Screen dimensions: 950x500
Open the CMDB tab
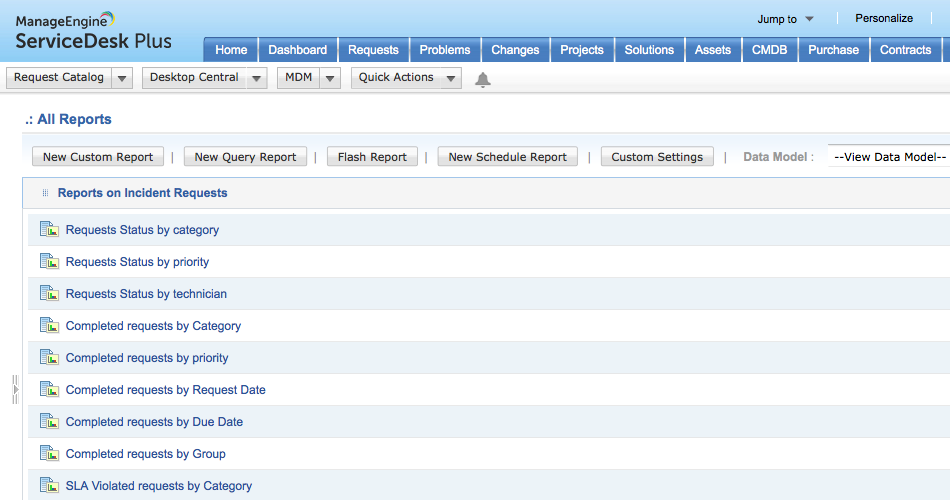pyautogui.click(x=769, y=50)
